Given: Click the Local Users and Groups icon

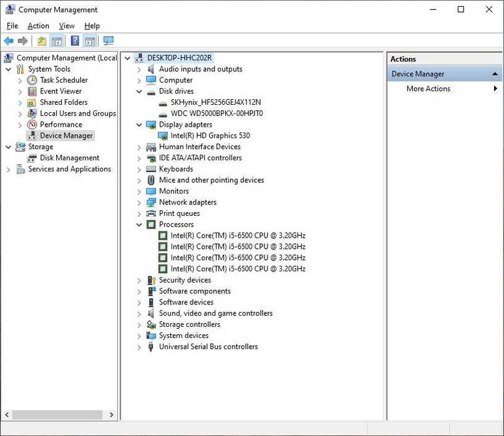Looking at the screenshot, I should (32, 114).
